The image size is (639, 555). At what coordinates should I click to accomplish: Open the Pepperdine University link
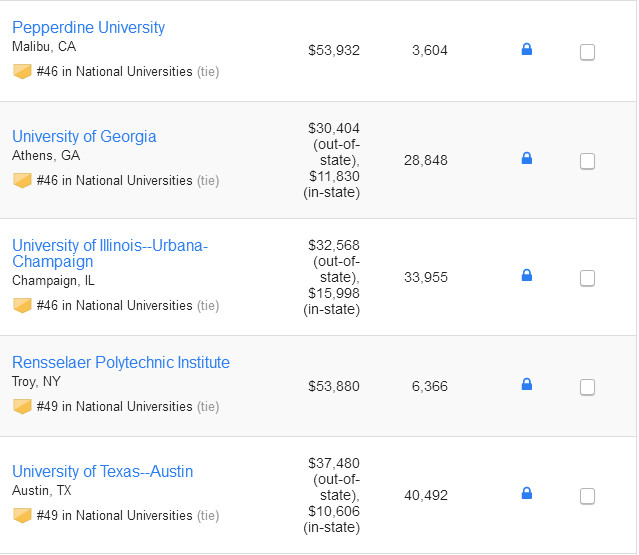[x=89, y=27]
